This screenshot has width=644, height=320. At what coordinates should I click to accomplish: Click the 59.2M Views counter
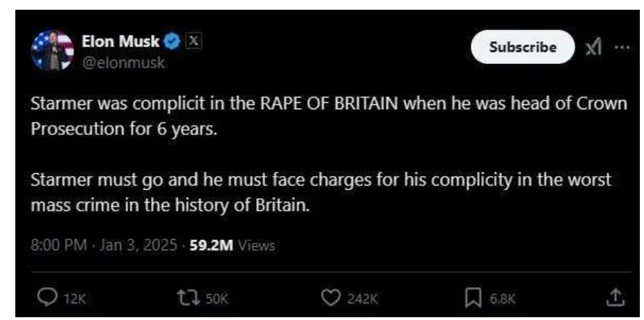pos(232,246)
